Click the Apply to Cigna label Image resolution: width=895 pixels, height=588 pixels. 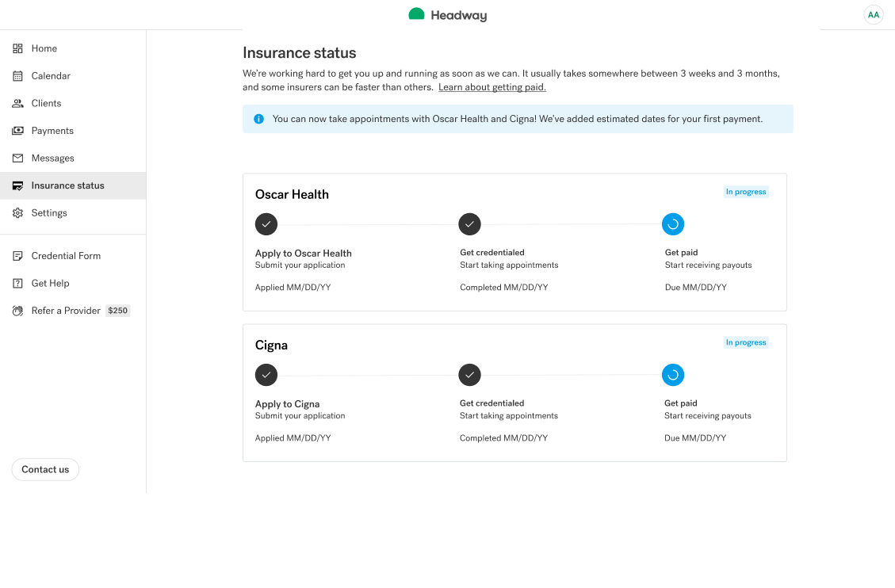287,404
